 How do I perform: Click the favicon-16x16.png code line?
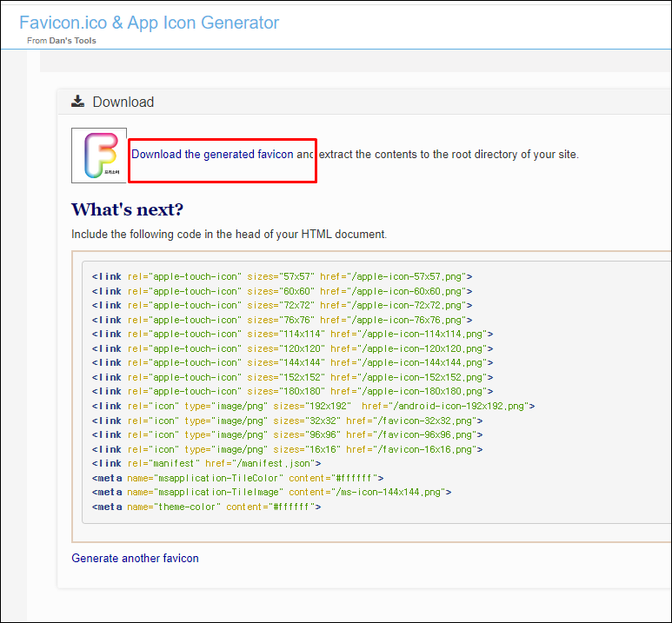pyautogui.click(x=287, y=449)
